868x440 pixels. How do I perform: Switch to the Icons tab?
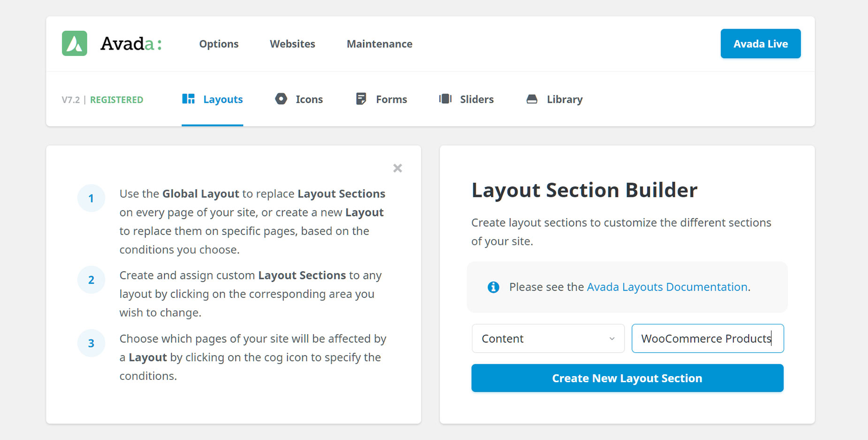coord(299,99)
